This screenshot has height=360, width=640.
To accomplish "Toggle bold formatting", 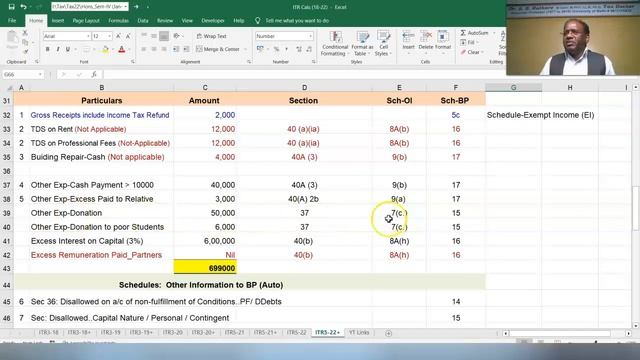I will pyautogui.click(x=47, y=49).
